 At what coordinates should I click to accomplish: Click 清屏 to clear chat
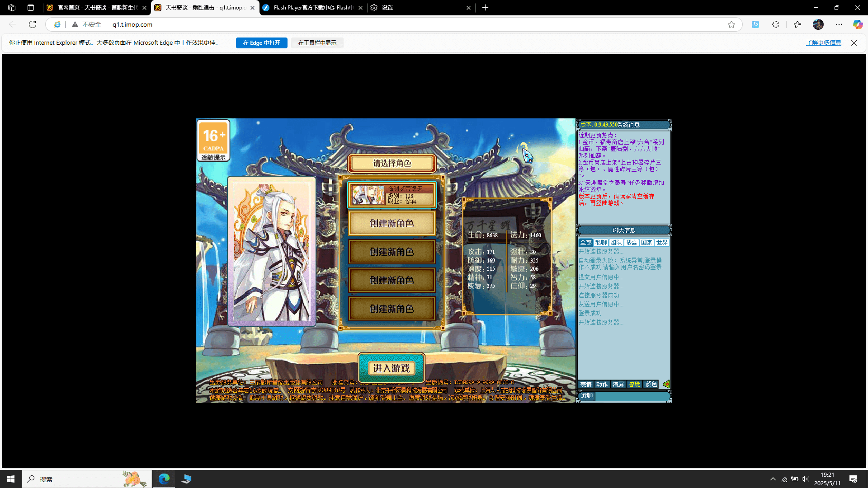618,385
